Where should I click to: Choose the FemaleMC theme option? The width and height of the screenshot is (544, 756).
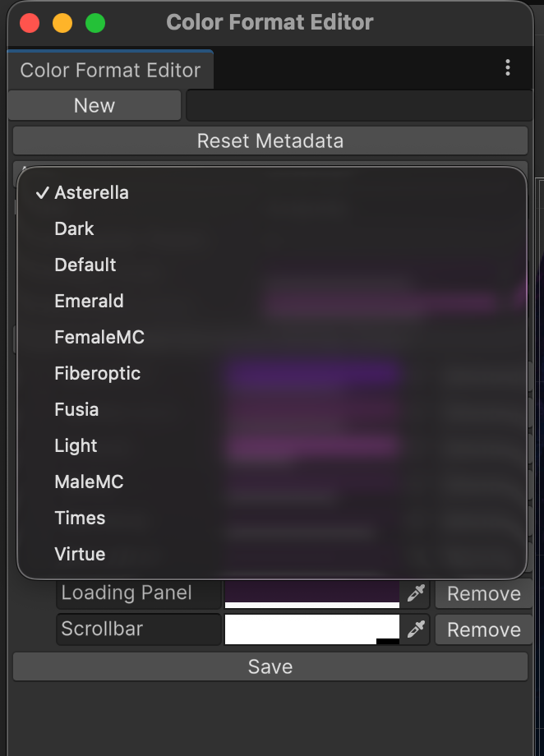coord(99,338)
